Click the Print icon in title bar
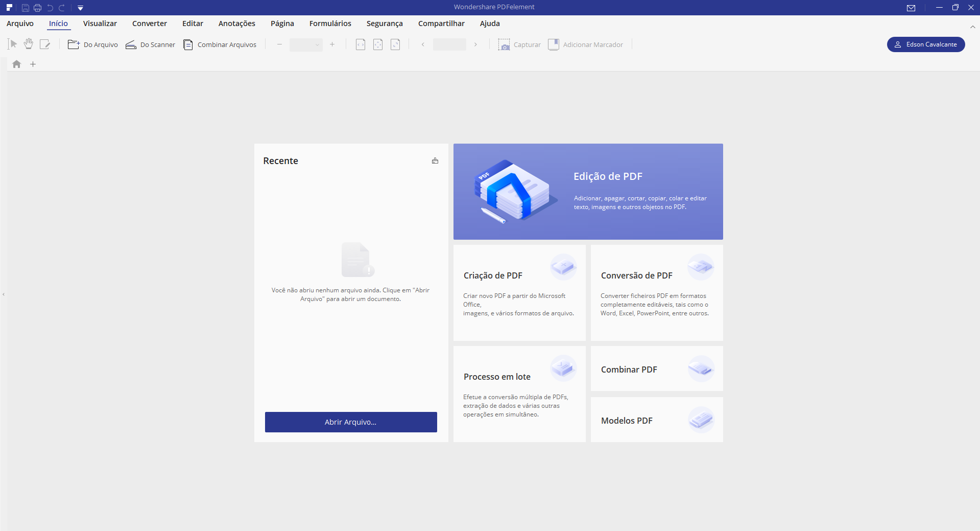 click(x=37, y=8)
